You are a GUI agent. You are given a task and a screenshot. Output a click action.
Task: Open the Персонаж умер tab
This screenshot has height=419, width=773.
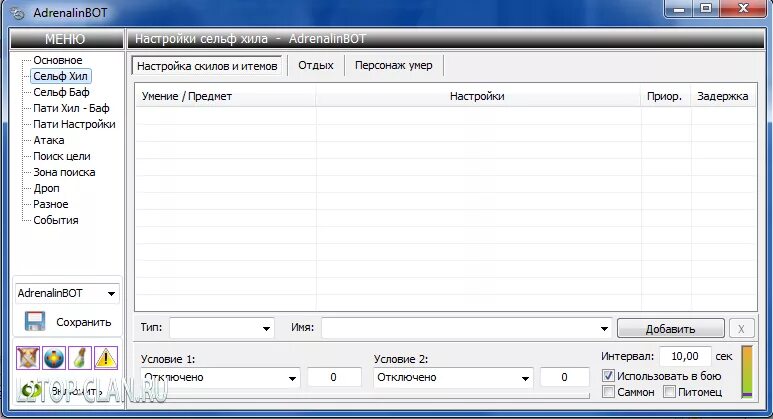394,65
